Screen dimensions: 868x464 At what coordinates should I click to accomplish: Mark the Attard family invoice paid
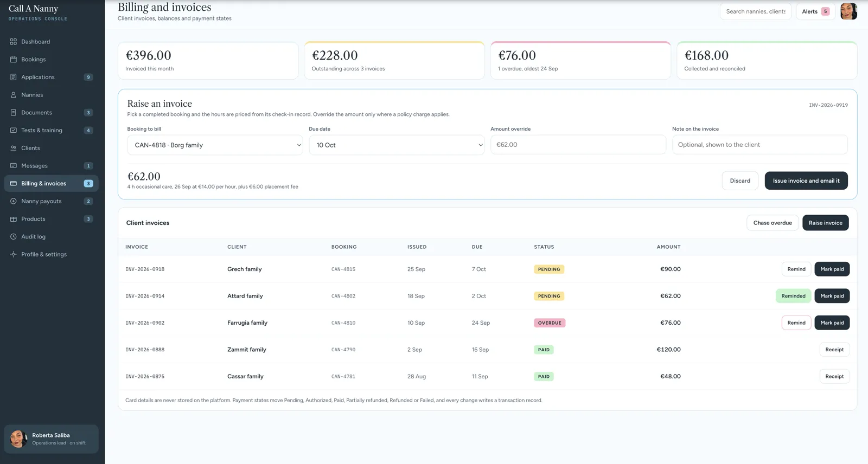pos(832,296)
